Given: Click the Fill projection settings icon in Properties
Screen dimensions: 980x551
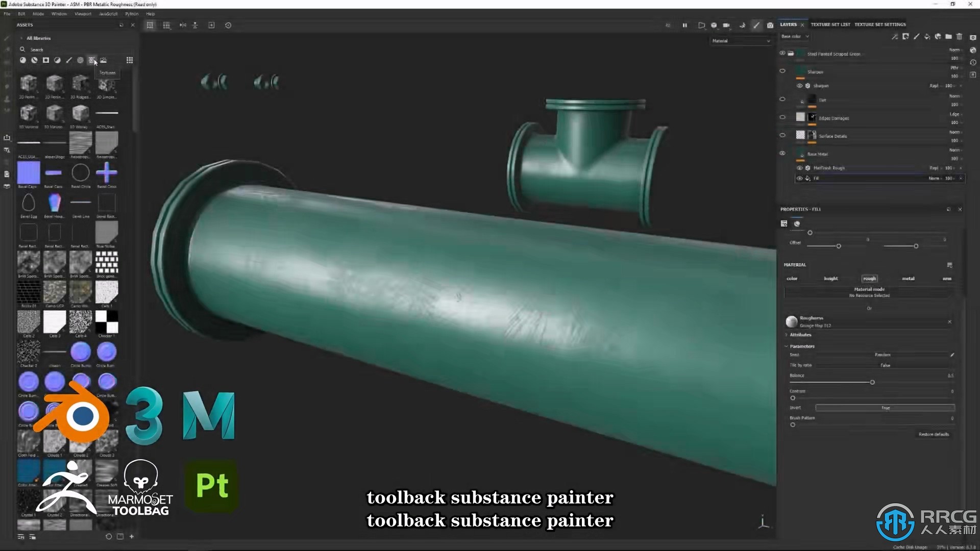Looking at the screenshot, I should click(784, 223).
